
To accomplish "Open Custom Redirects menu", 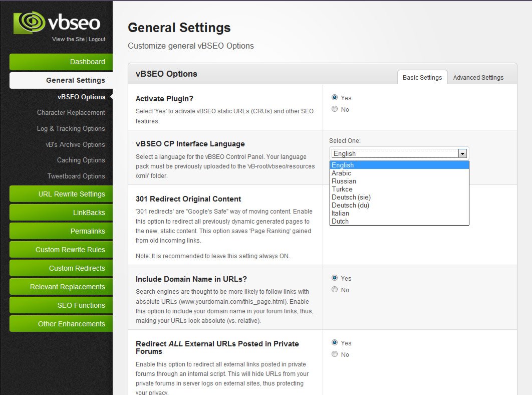I will pos(61,268).
